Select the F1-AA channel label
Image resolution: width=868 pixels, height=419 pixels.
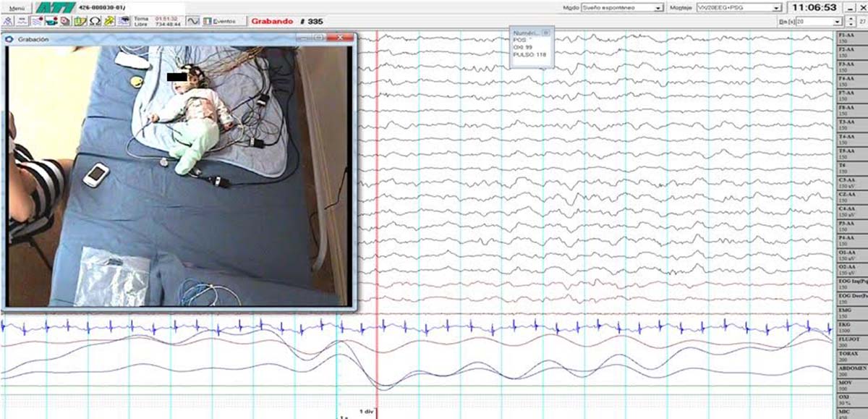pyautogui.click(x=851, y=38)
